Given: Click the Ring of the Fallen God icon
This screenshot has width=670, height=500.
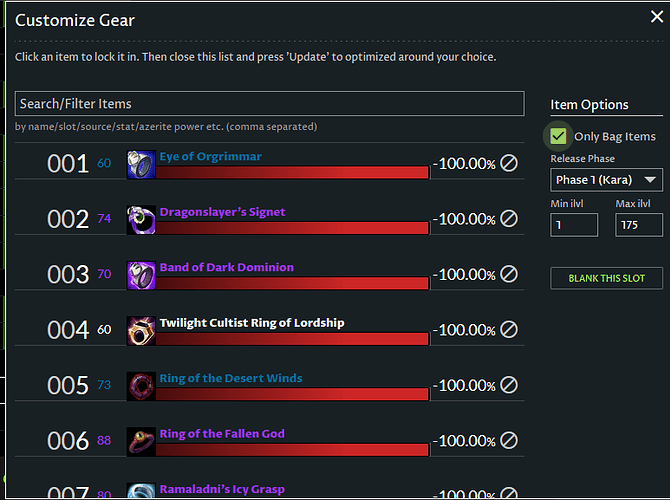Looking at the screenshot, I should point(141,441).
